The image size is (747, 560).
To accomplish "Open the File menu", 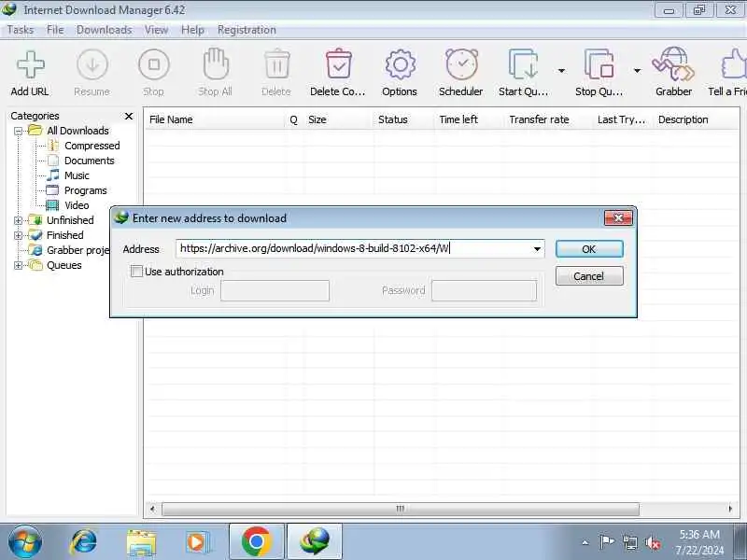I will pyautogui.click(x=55, y=30).
